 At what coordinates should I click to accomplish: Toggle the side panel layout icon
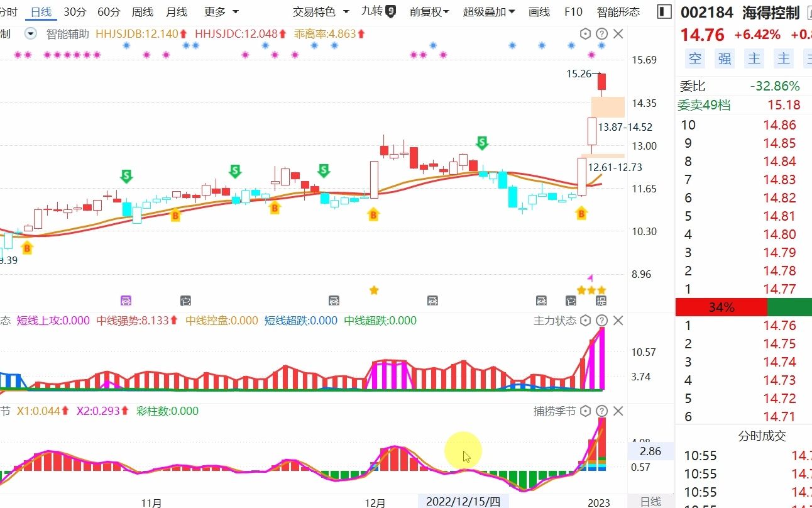tap(663, 11)
